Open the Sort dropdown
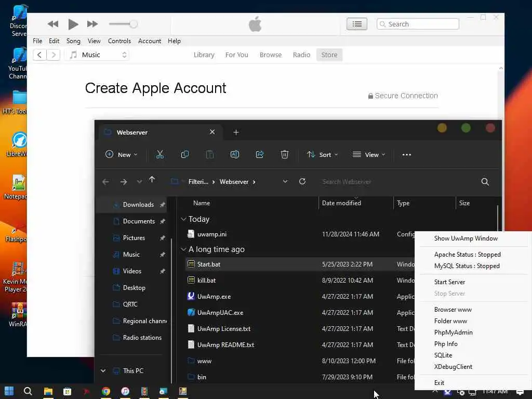The image size is (532, 399). [322, 154]
